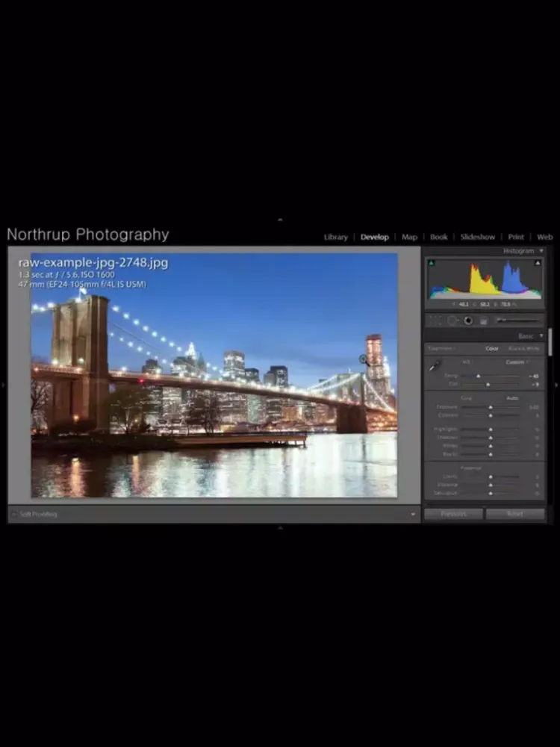560x747 pixels.
Task: Click the Auto tone button
Action: [512, 398]
